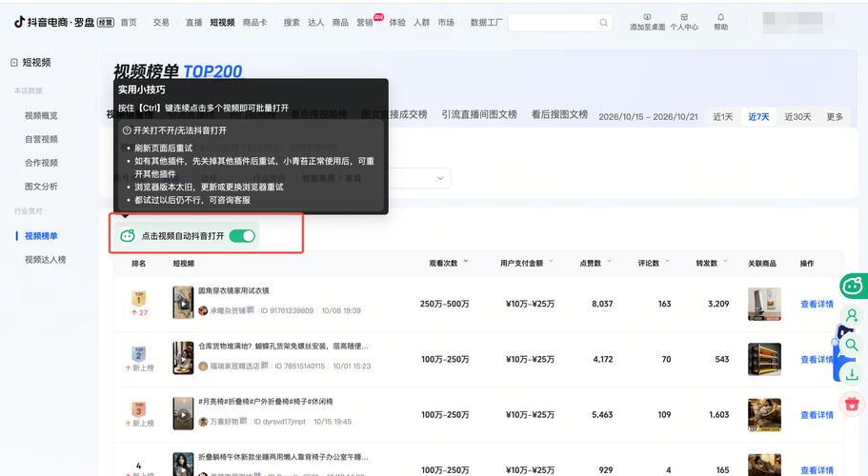
Task: Click question mark icon in tips popup
Action: (x=126, y=130)
